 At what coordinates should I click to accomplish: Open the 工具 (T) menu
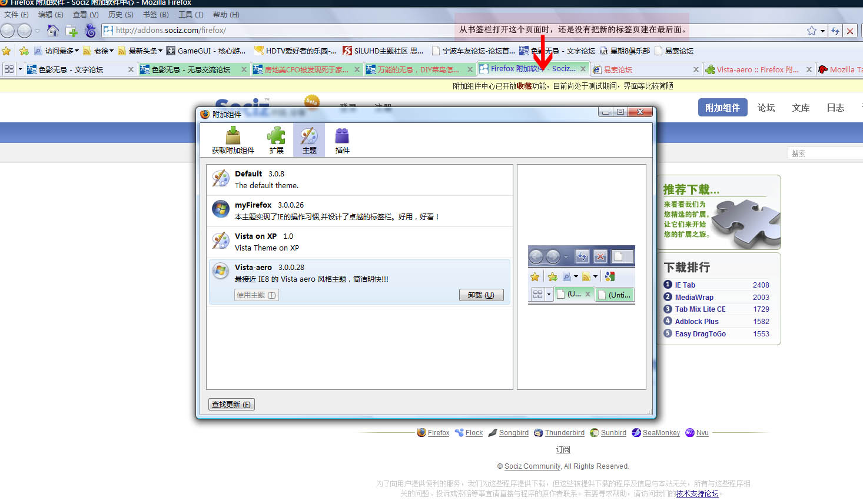tap(191, 15)
